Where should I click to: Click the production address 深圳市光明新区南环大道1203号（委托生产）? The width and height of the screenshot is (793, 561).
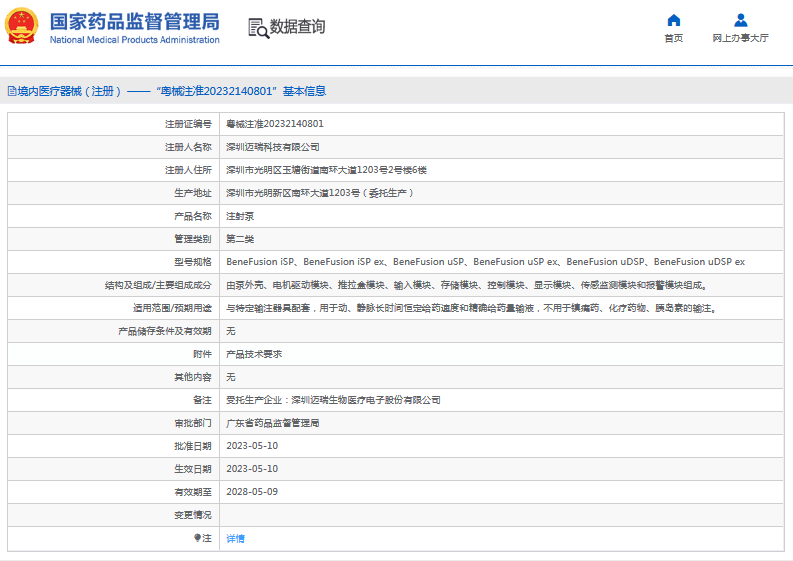click(320, 193)
